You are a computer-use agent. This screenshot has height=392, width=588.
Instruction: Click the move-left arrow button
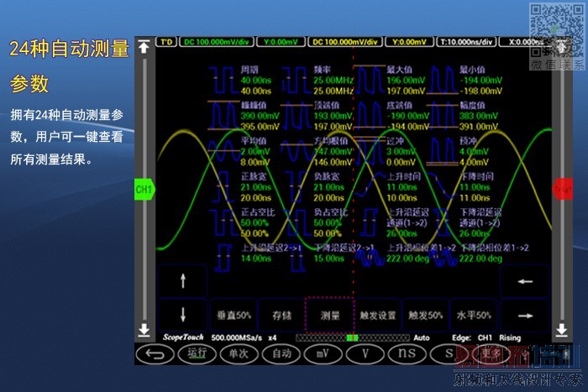tap(525, 281)
